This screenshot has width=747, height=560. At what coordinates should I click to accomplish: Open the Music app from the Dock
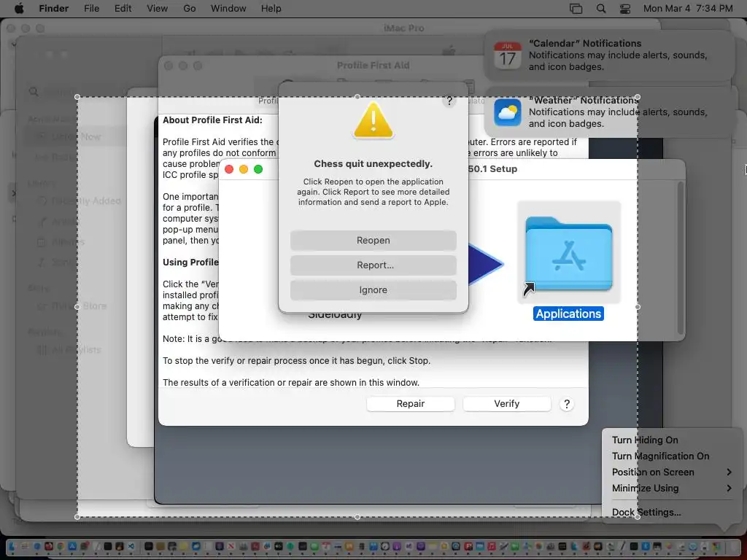pyautogui.click(x=491, y=546)
